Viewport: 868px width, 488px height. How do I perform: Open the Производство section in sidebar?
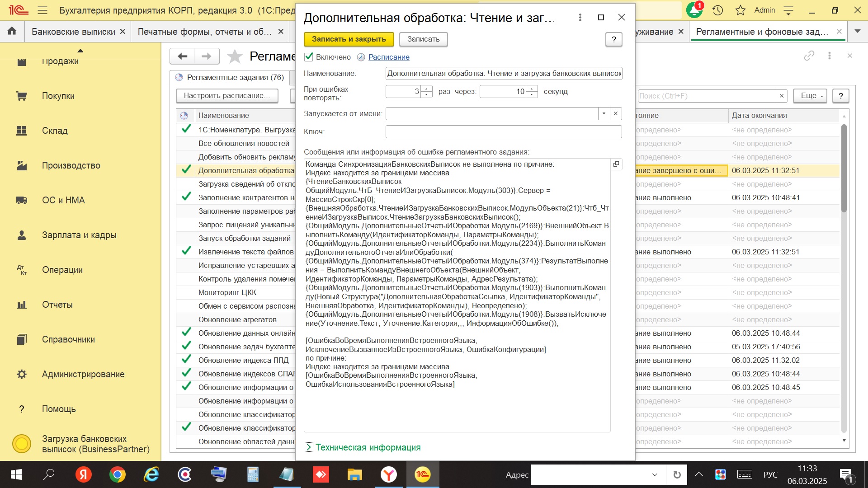coord(71,165)
